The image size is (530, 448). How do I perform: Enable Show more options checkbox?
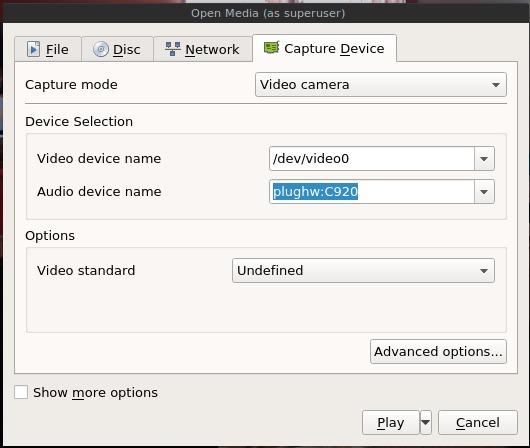pos(21,393)
